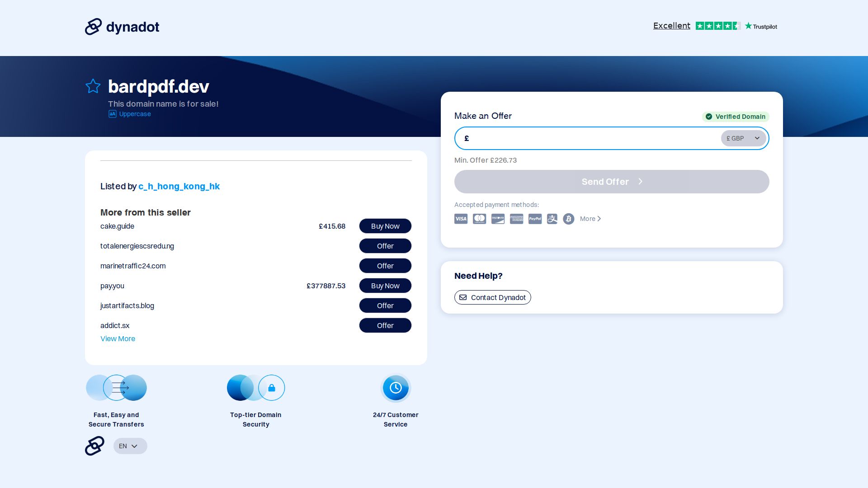868x488 pixels.
Task: Click the Dynadot logo in header
Action: click(x=122, y=27)
